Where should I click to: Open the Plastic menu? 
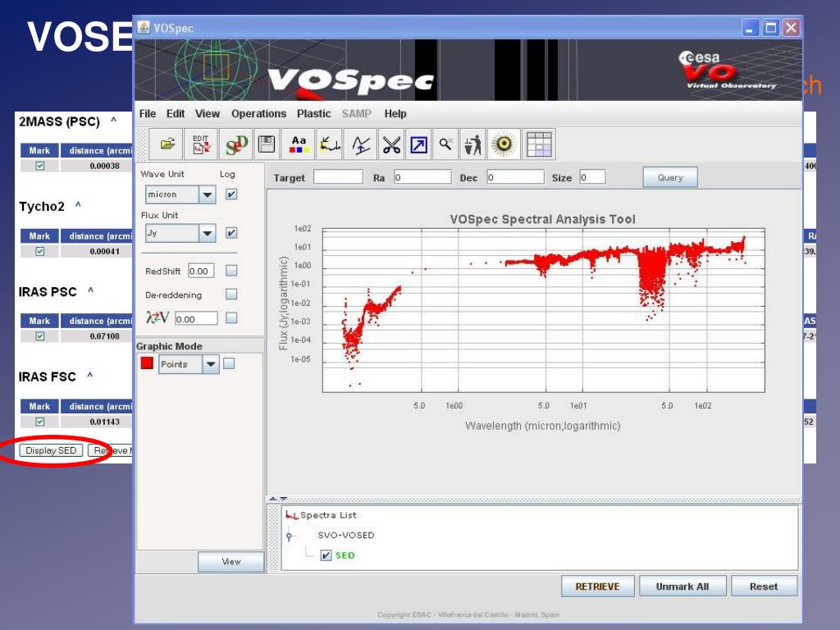pyautogui.click(x=314, y=113)
